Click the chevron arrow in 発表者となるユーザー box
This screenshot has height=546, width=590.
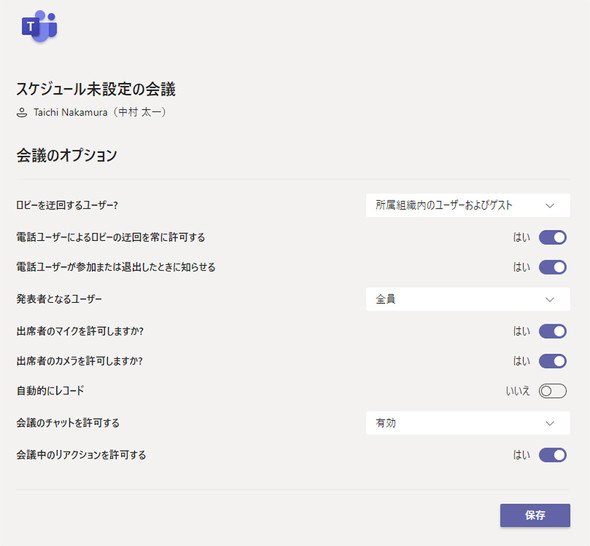(x=550, y=300)
